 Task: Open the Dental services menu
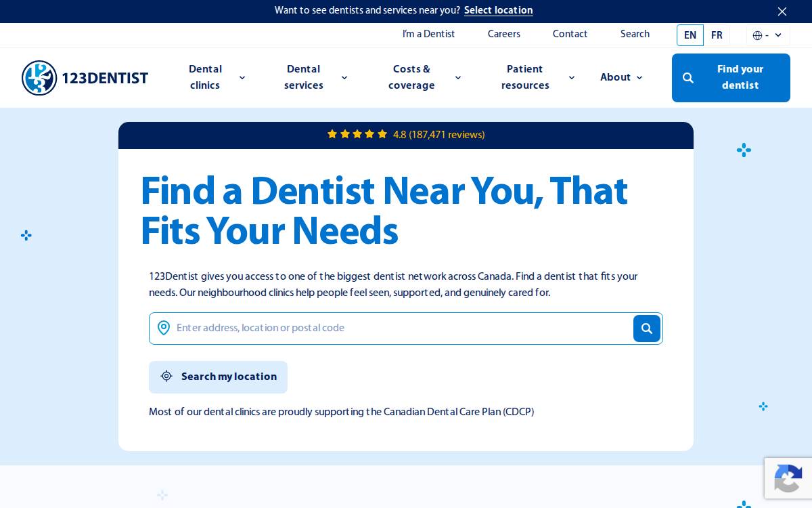(x=304, y=77)
